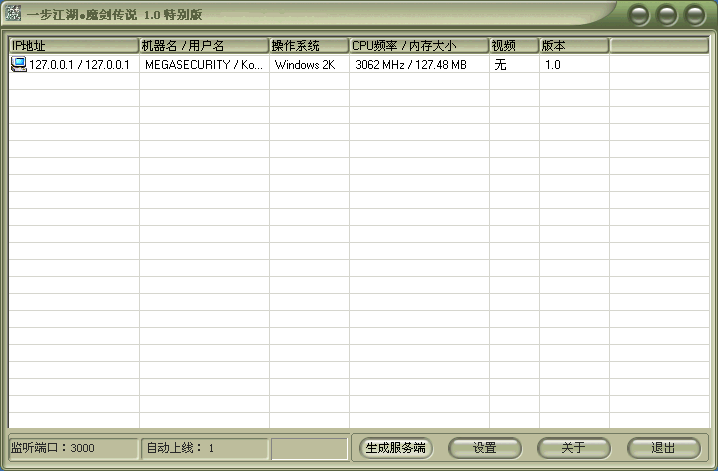Click the middle round title bar button
Image resolution: width=718 pixels, height=471 pixels.
click(x=666, y=15)
